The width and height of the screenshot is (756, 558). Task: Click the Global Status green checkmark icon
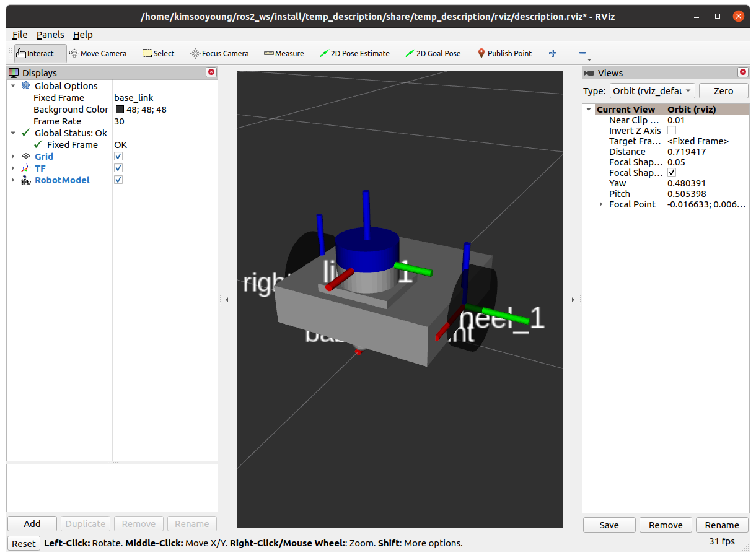pyautogui.click(x=25, y=133)
